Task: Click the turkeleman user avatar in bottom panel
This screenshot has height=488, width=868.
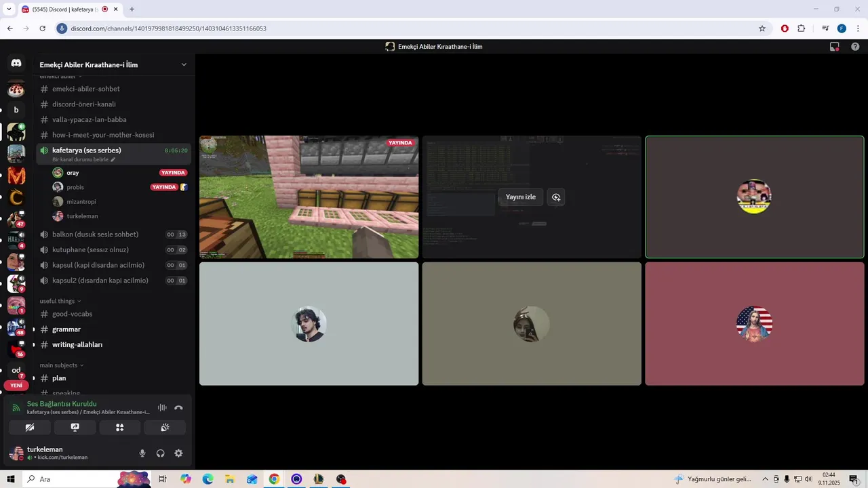Action: (x=16, y=453)
